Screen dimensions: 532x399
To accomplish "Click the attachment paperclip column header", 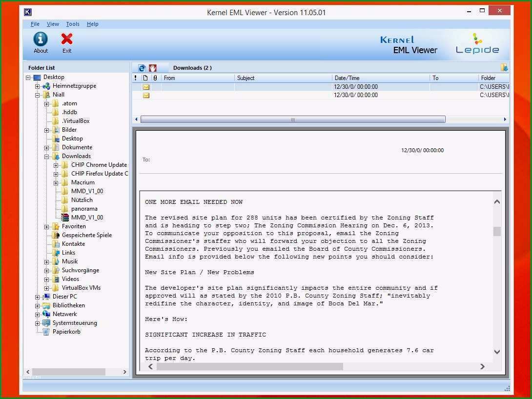I will pyautogui.click(x=155, y=78).
